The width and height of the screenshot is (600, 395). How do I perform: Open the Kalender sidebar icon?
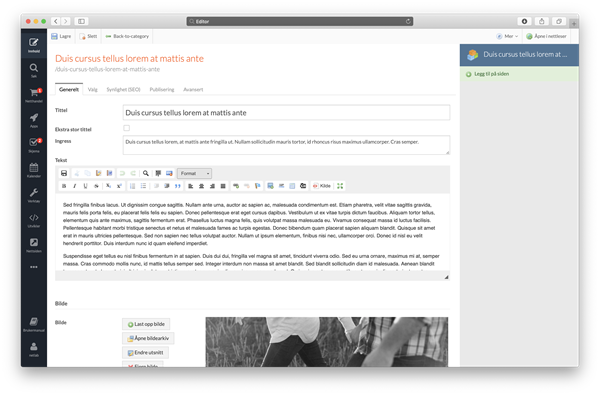[x=34, y=170]
